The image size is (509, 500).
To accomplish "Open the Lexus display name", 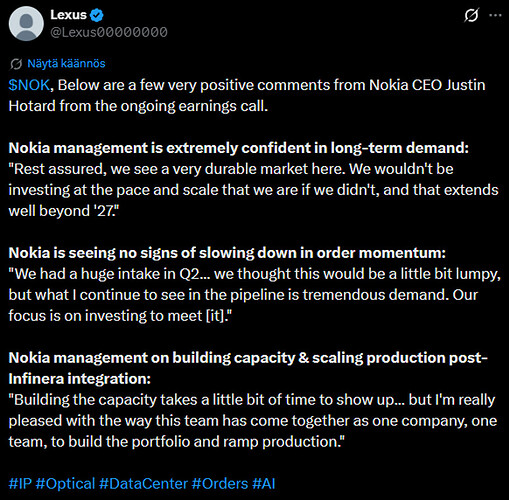I will point(68,15).
